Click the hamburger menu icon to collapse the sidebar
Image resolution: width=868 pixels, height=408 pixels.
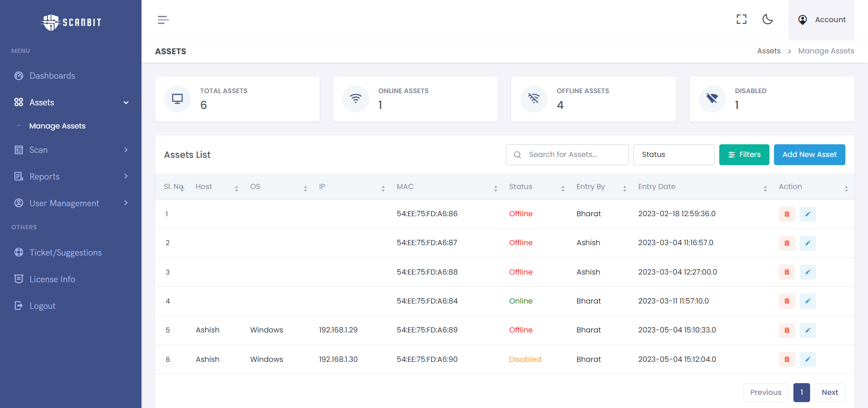coord(163,20)
